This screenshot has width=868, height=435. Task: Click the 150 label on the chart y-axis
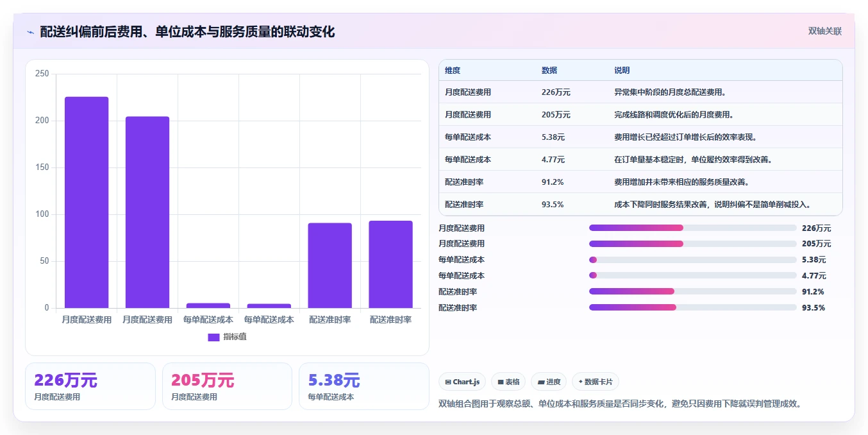click(42, 167)
